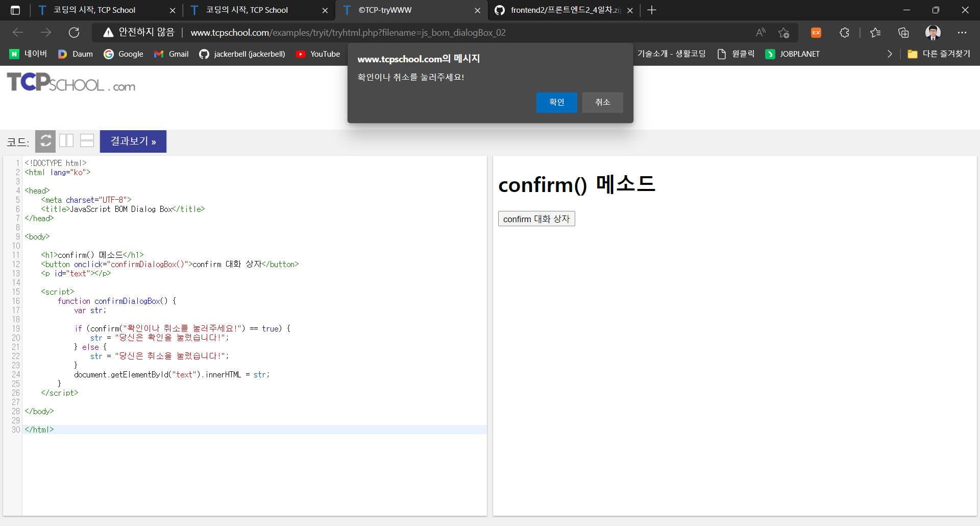Open the jackerbell GitHub bookmark
Image resolution: width=980 pixels, height=526 pixels.
(242, 54)
